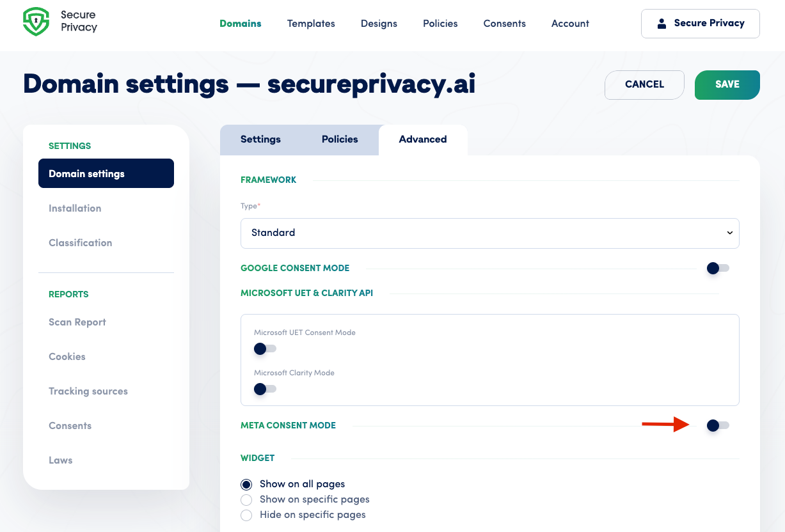This screenshot has height=532, width=785.
Task: Click the user profile icon
Action: point(662,24)
